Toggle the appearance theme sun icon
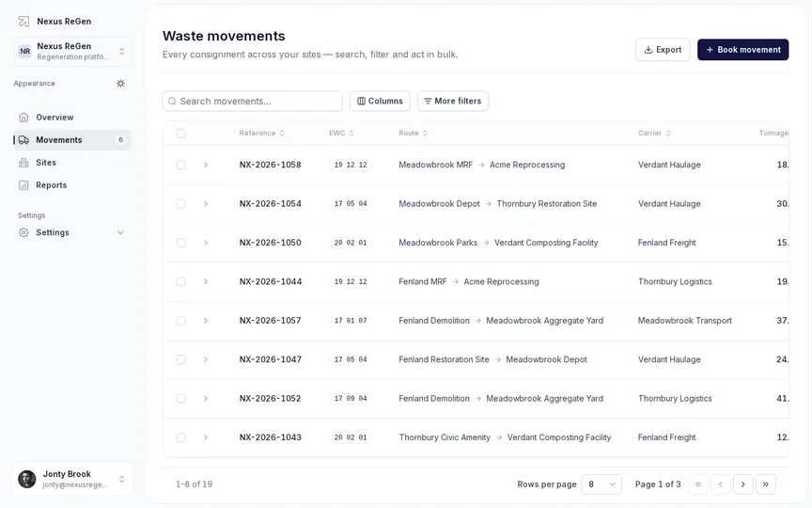 (120, 84)
